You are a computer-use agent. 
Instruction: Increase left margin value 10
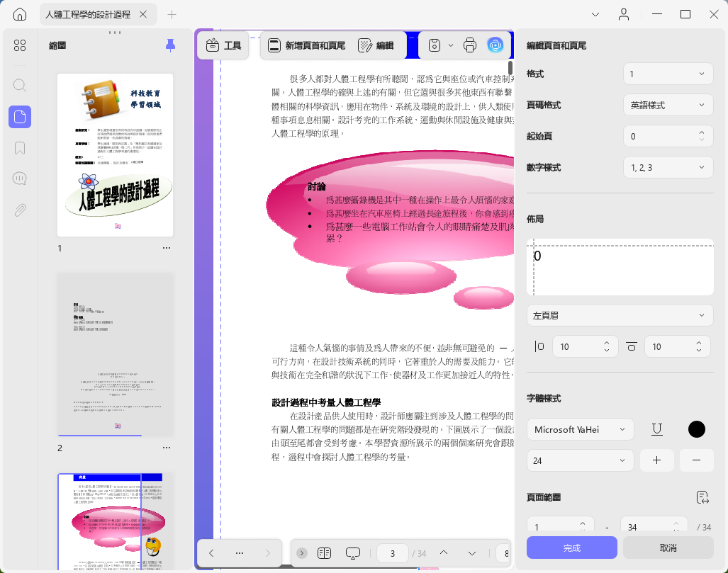pyautogui.click(x=607, y=344)
